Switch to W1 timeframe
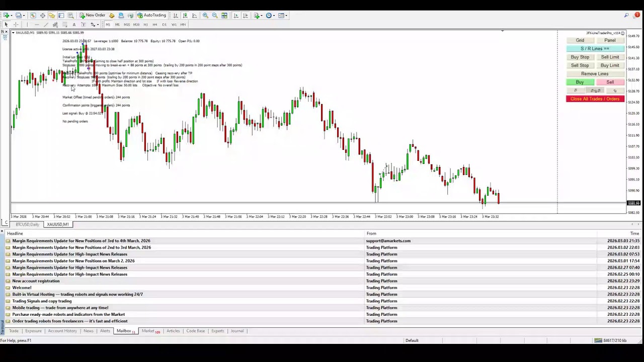This screenshot has width=644, height=362. click(174, 25)
